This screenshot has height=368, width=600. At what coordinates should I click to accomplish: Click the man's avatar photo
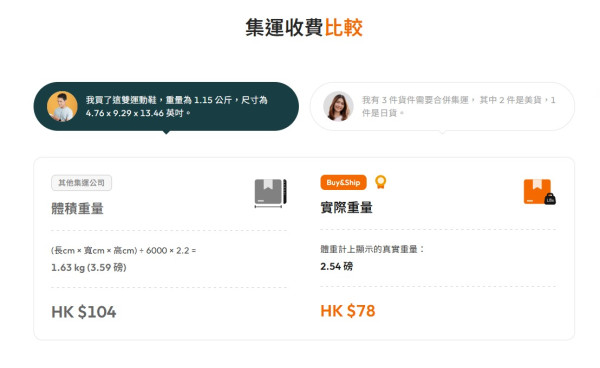click(62, 106)
